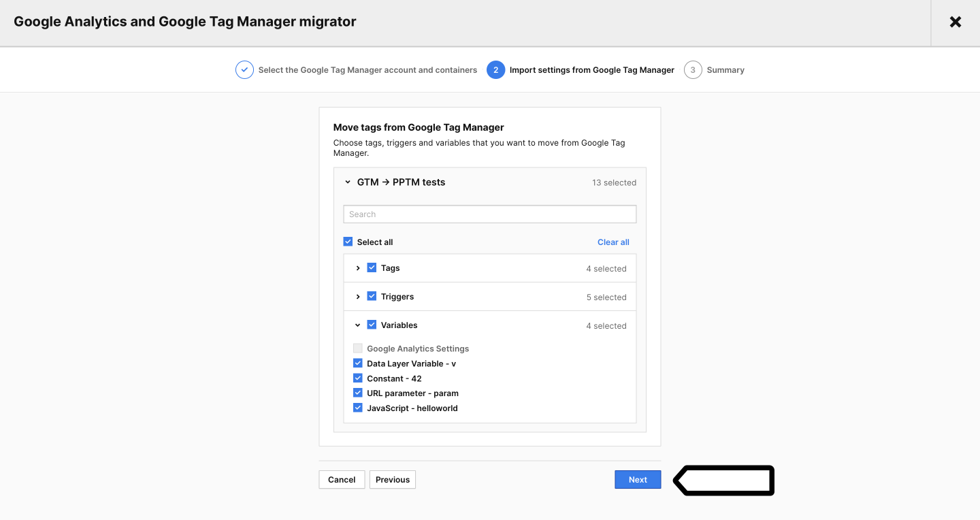Image resolution: width=980 pixels, height=520 pixels.
Task: Uncheck the Tags checkbox
Action: click(372, 267)
